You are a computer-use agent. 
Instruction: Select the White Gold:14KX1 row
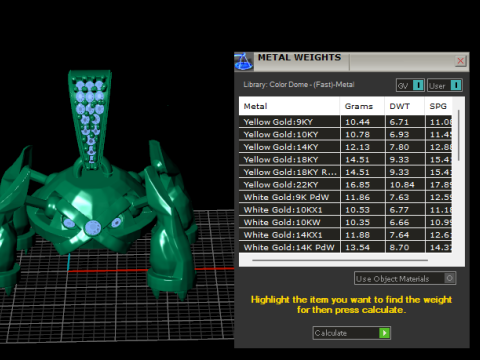pyautogui.click(x=345, y=235)
